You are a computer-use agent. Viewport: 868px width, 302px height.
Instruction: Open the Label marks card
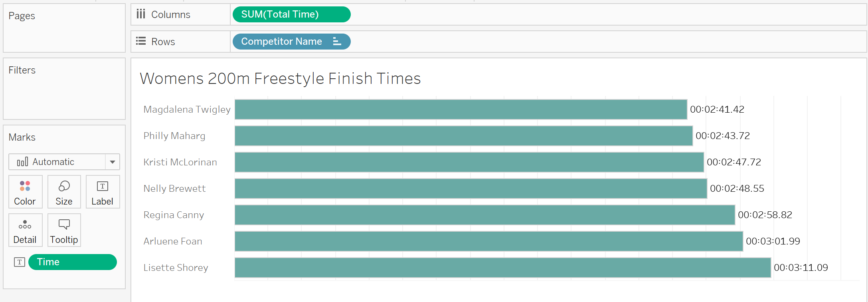pyautogui.click(x=103, y=192)
